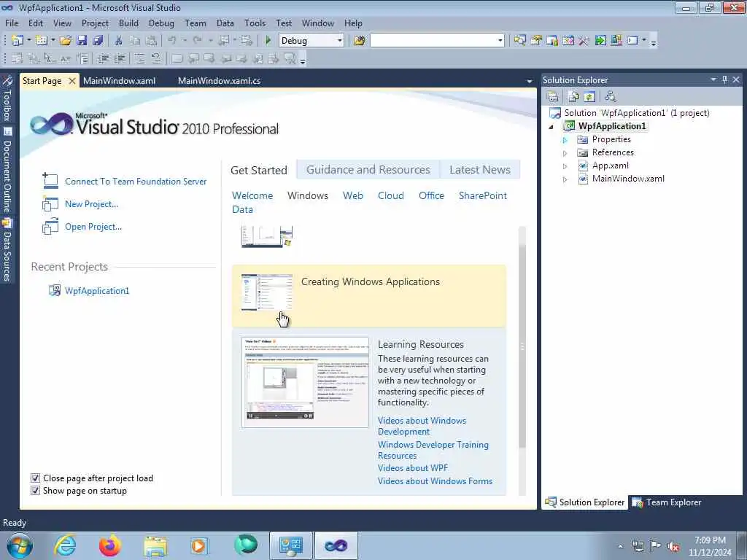Switch to the MainWindow.xaml.cs tab
The width and height of the screenshot is (747, 560).
click(x=219, y=80)
